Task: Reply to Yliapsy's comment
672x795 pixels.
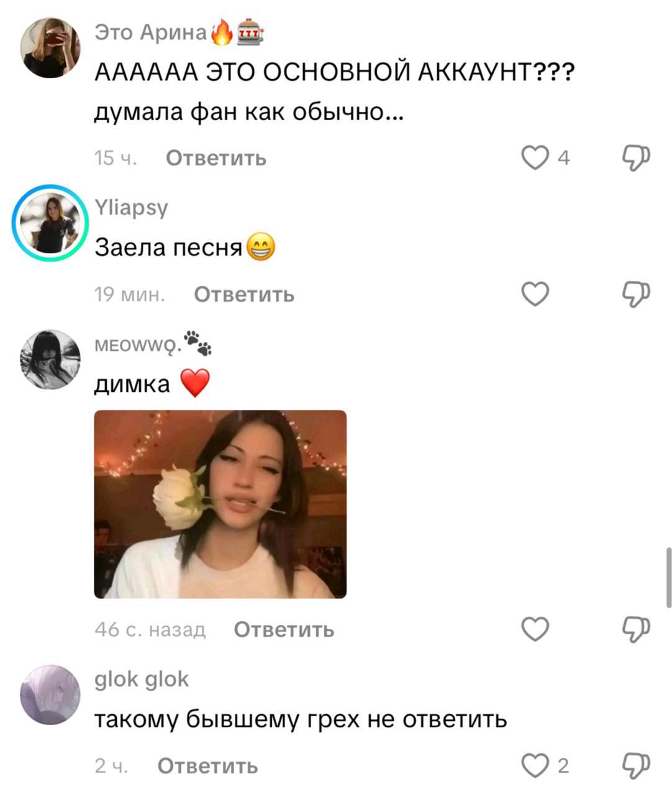Action: 244,294
